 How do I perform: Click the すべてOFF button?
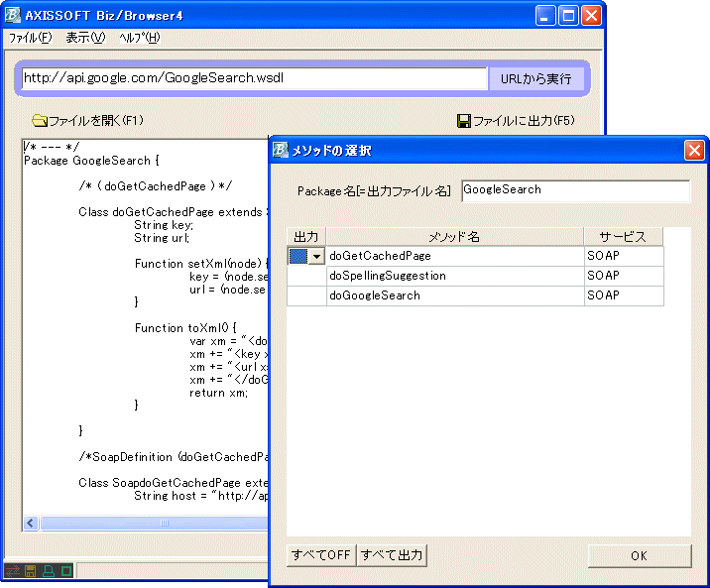click(321, 555)
